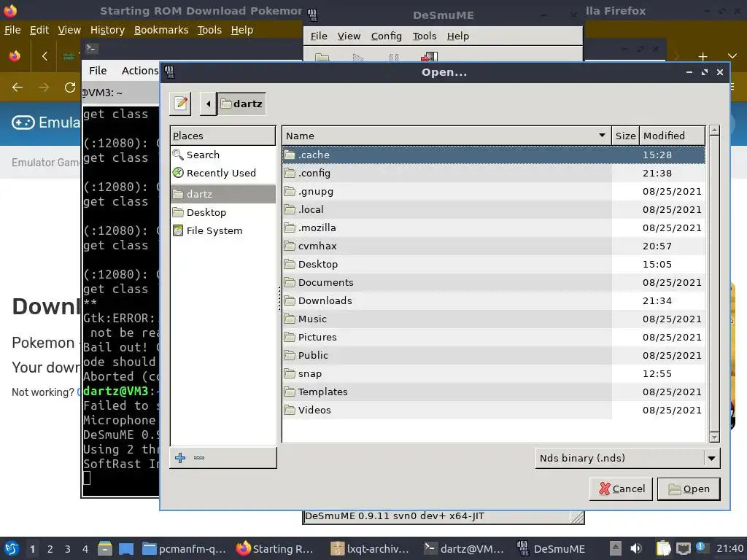Screen dimensions: 747x560
Task: Select the Downloads folder row
Action: pos(494,300)
